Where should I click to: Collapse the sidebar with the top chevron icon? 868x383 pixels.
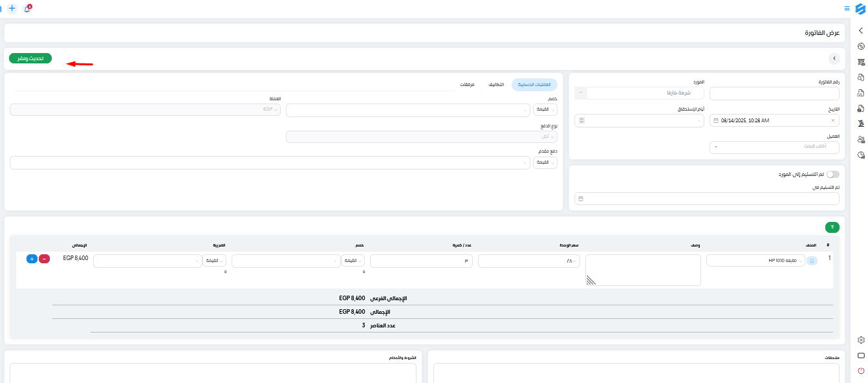click(860, 30)
